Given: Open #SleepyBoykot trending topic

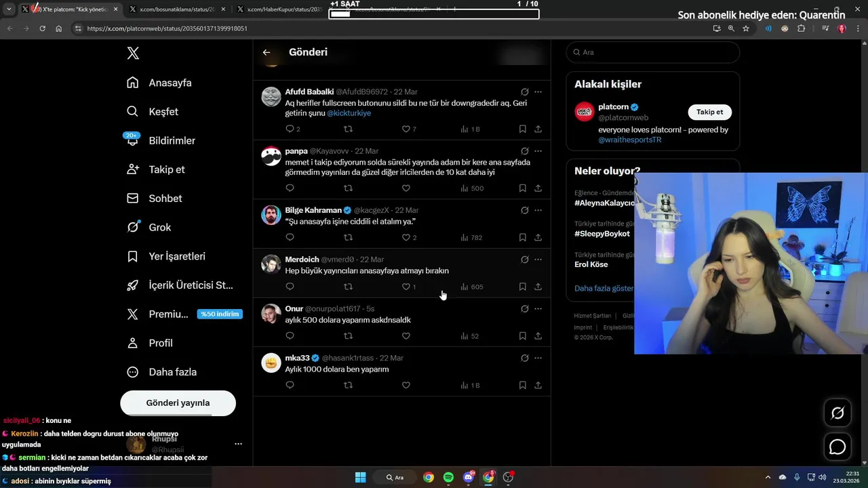Looking at the screenshot, I should [x=602, y=234].
